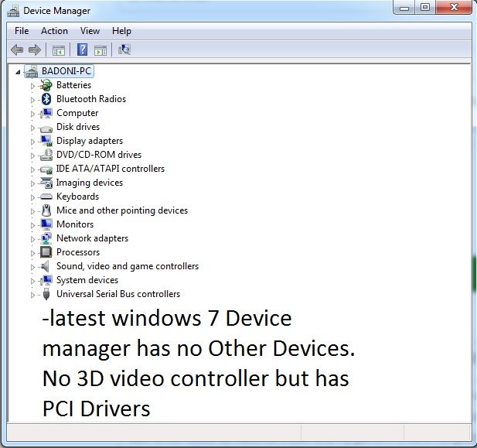Click the Mice and pointing devices icon
The height and width of the screenshot is (448, 477).
coord(46,210)
